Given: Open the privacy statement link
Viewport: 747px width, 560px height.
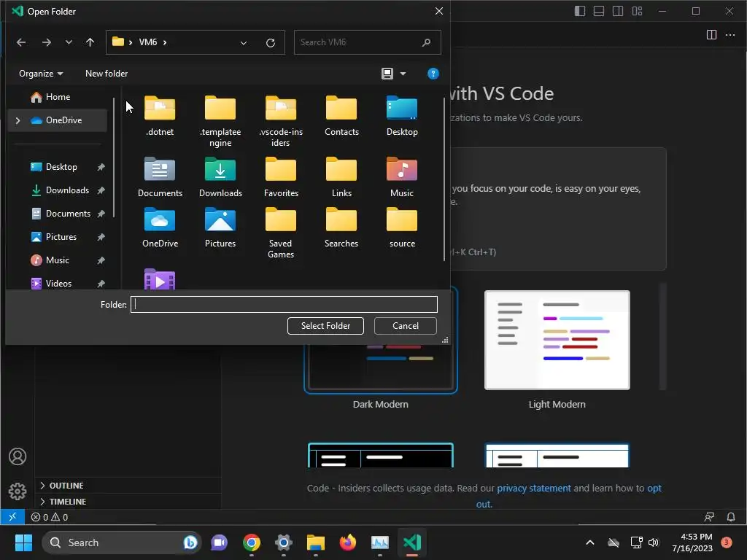Looking at the screenshot, I should point(533,488).
